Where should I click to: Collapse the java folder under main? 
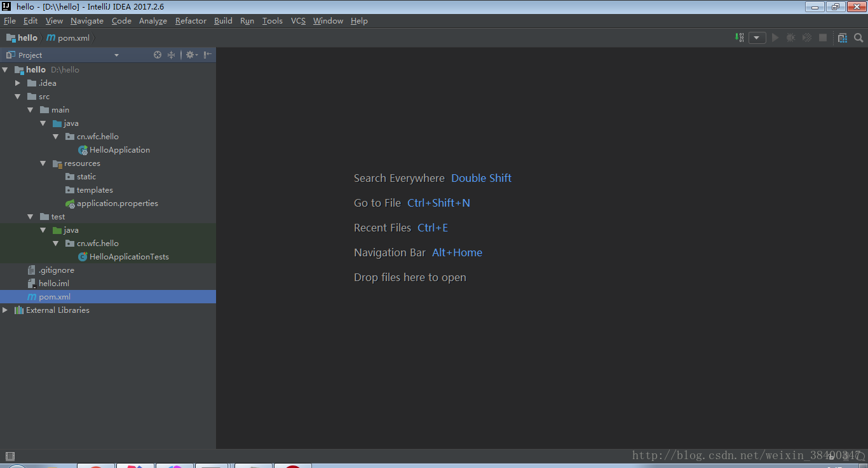pos(43,123)
